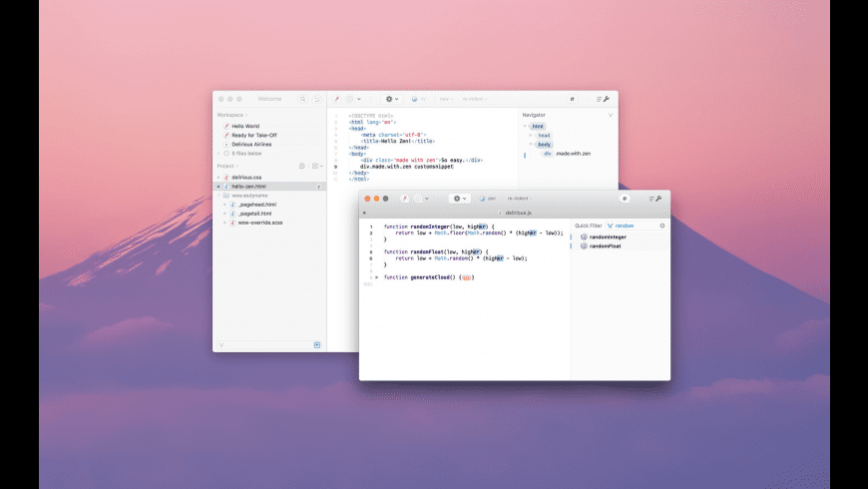Open search in the Welcome window toolbar

point(303,99)
